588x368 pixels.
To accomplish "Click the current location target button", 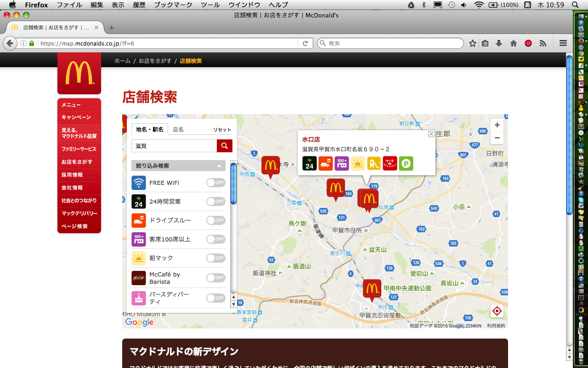I will [x=497, y=311].
